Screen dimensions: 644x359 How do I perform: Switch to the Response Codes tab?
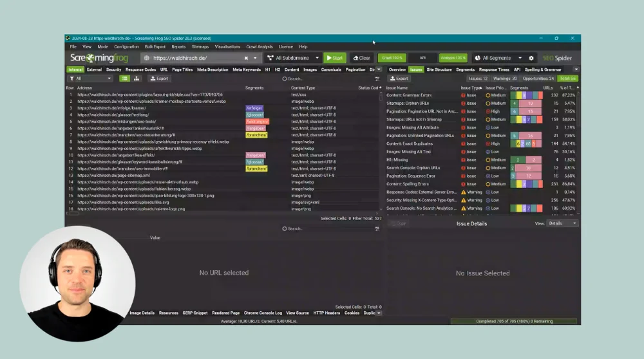pos(140,69)
